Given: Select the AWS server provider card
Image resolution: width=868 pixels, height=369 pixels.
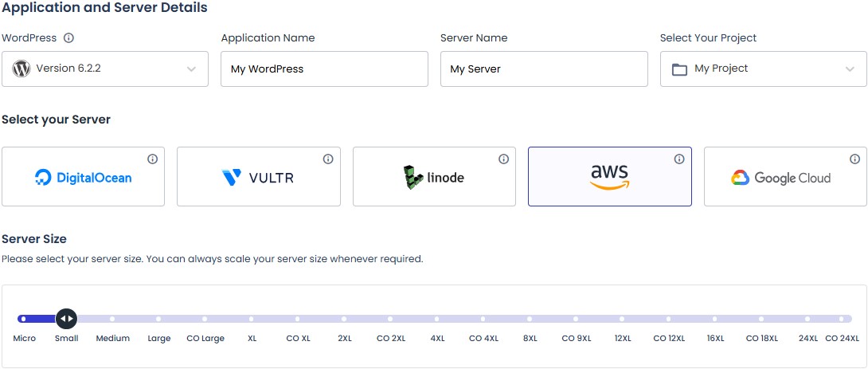Looking at the screenshot, I should click(x=609, y=177).
